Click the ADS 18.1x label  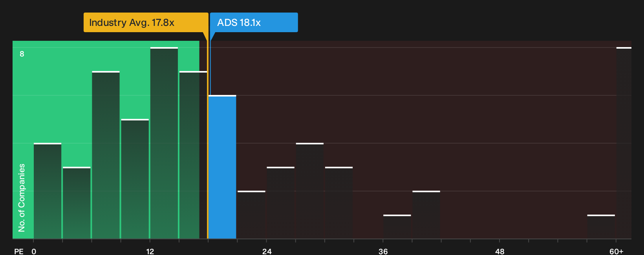(254, 22)
